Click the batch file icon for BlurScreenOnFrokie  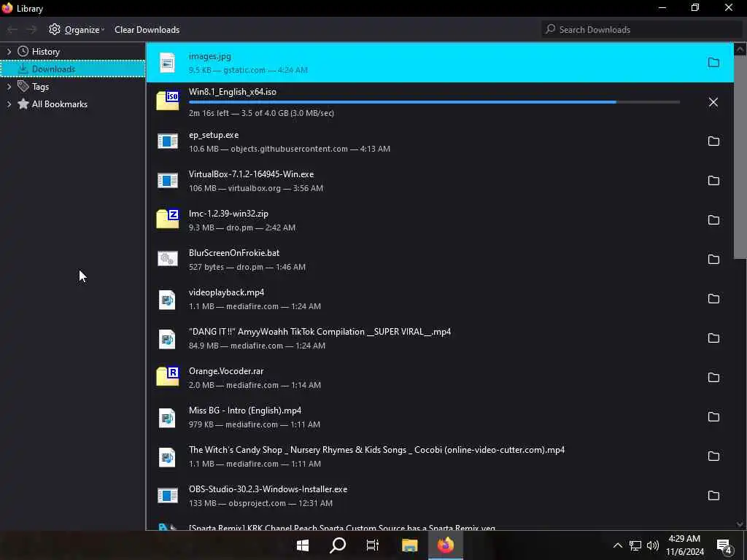(x=167, y=259)
